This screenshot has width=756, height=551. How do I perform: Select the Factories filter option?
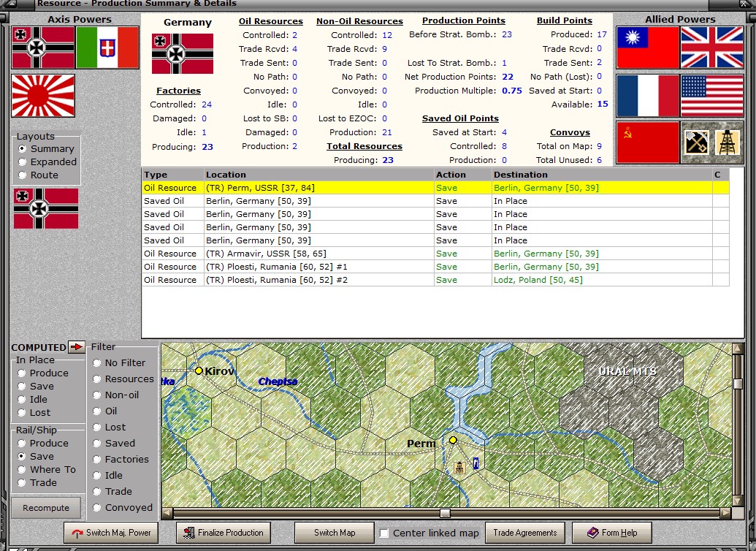(x=97, y=460)
